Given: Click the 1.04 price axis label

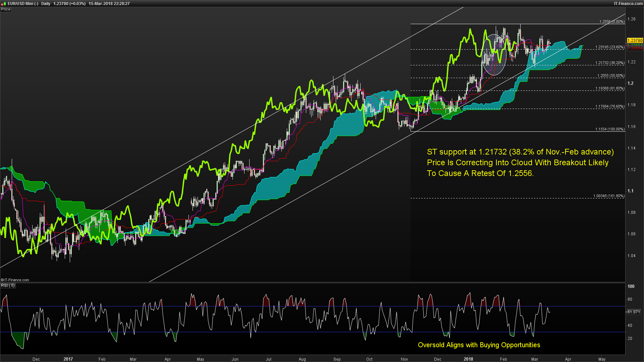Looking at the screenshot, I should [x=631, y=255].
